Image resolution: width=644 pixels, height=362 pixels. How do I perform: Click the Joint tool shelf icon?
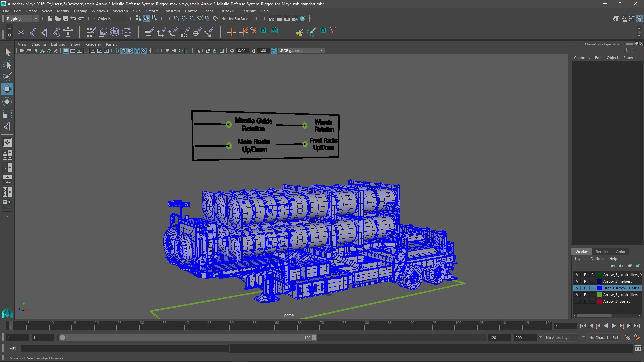tap(33, 32)
